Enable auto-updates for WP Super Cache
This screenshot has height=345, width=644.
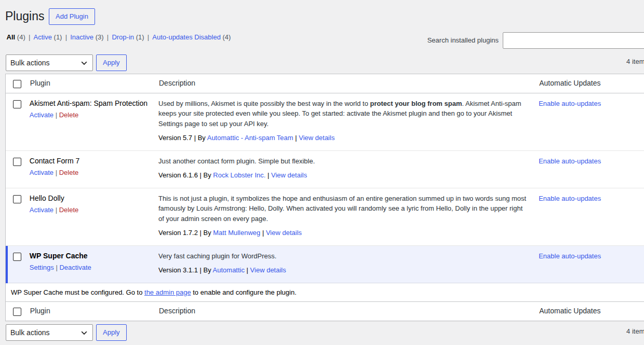click(570, 256)
